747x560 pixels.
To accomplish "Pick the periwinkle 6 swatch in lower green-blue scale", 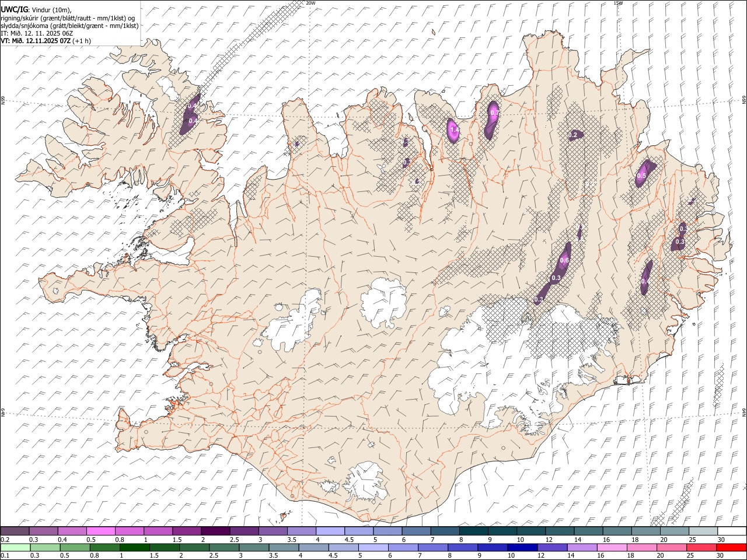I will pos(403,547).
